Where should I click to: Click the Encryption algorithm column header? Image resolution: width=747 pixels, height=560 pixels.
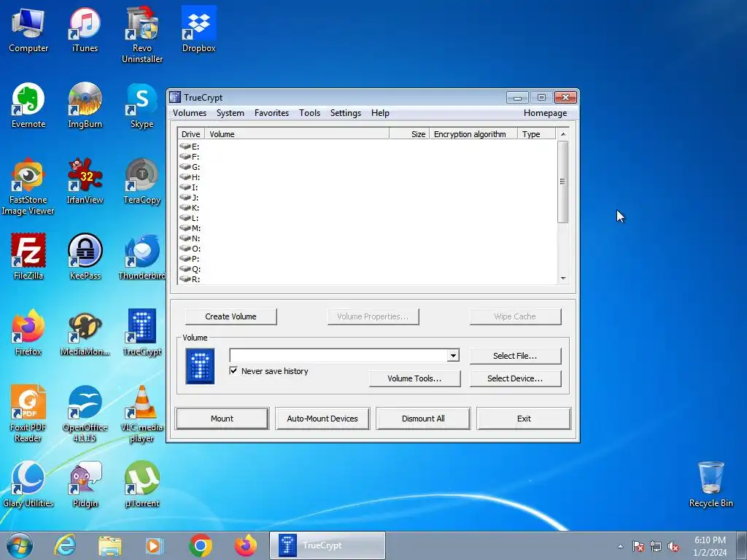tap(473, 134)
